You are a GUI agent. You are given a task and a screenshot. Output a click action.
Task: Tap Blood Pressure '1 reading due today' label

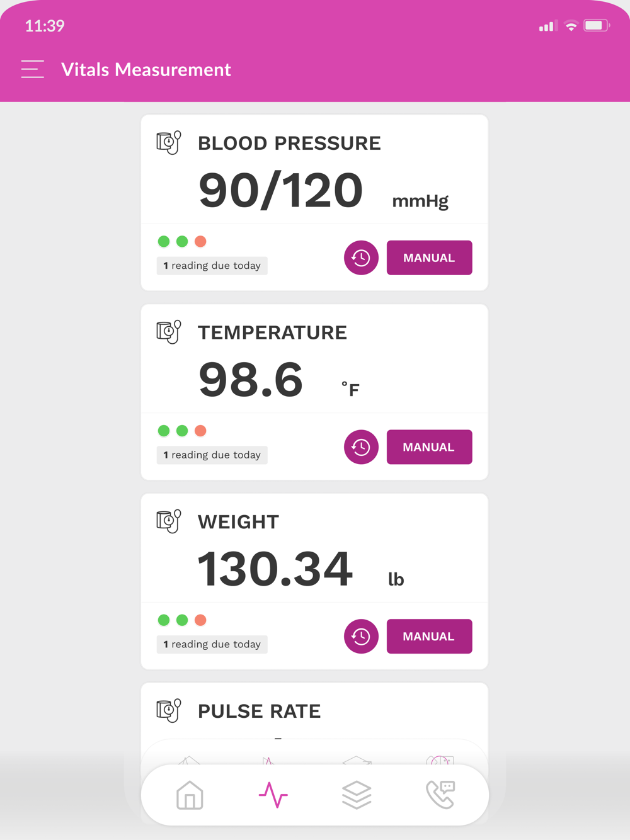(212, 266)
